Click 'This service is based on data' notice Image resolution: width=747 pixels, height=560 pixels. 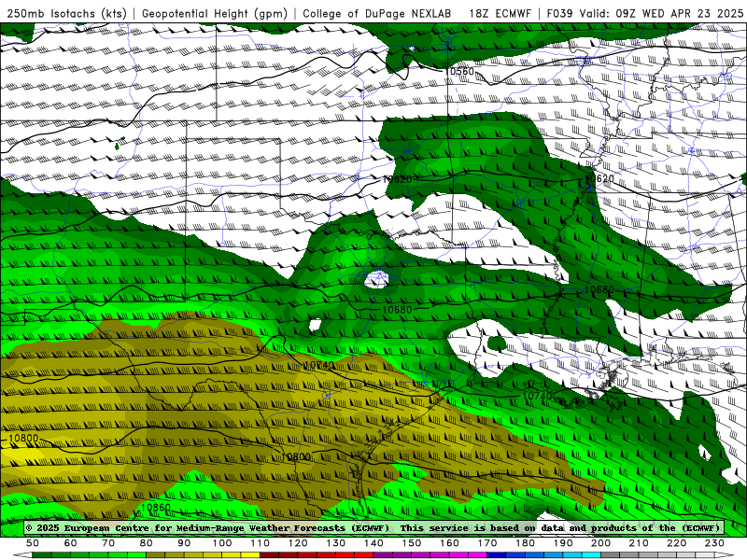click(484, 527)
